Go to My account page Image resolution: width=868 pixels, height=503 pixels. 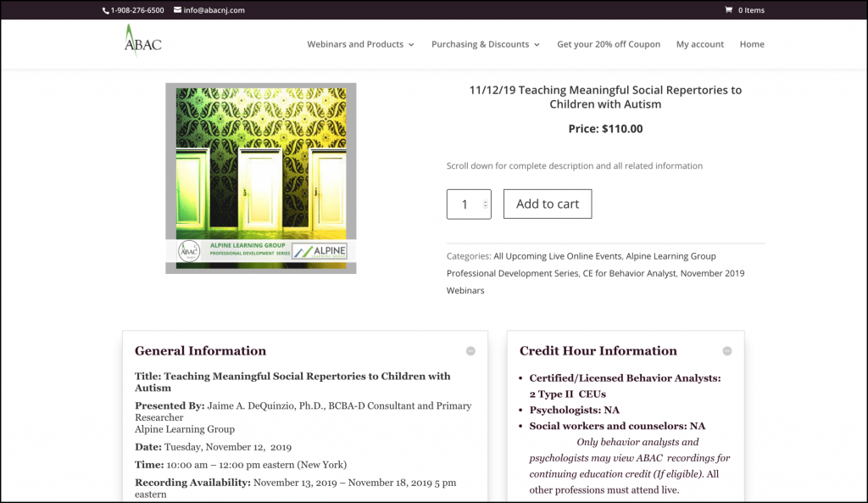point(699,44)
